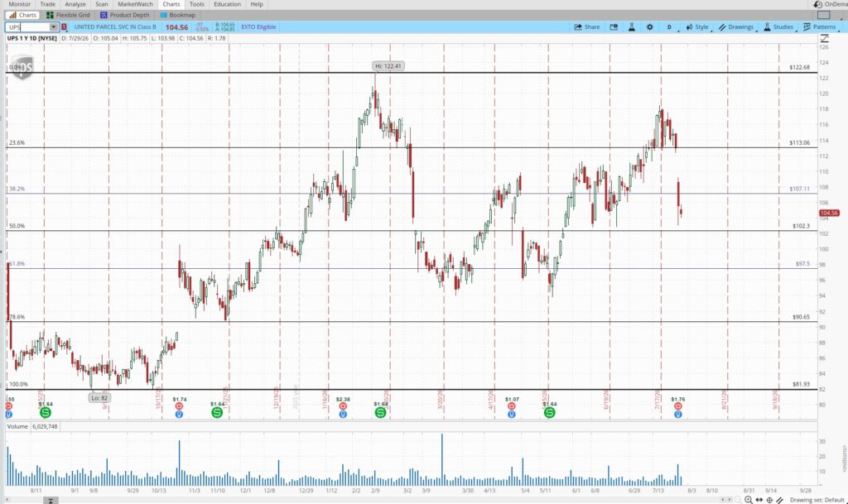Click the rectangle layout icon under OnDemand
Screen dimensions: 848x504
(x=824, y=15)
